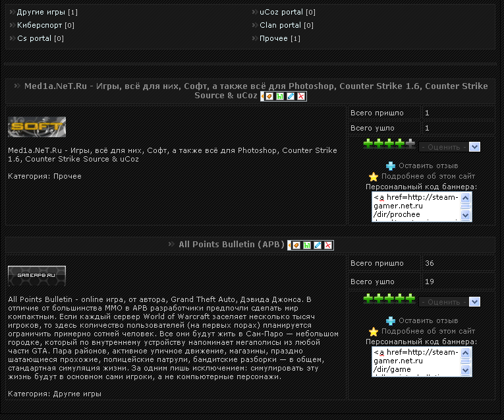Click the green h1 icon for Med1a.NeT.Ru entry
The image size is (504, 420).
point(280,96)
